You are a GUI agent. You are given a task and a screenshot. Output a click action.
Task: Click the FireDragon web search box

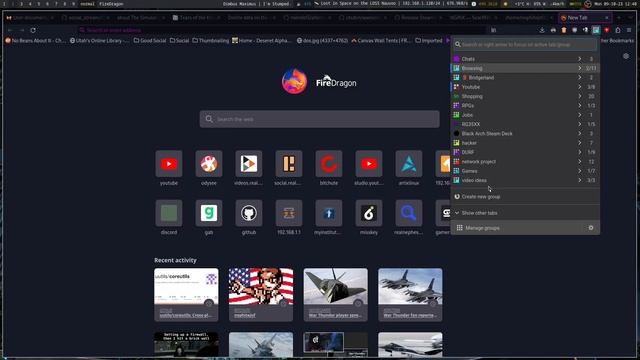(320, 119)
